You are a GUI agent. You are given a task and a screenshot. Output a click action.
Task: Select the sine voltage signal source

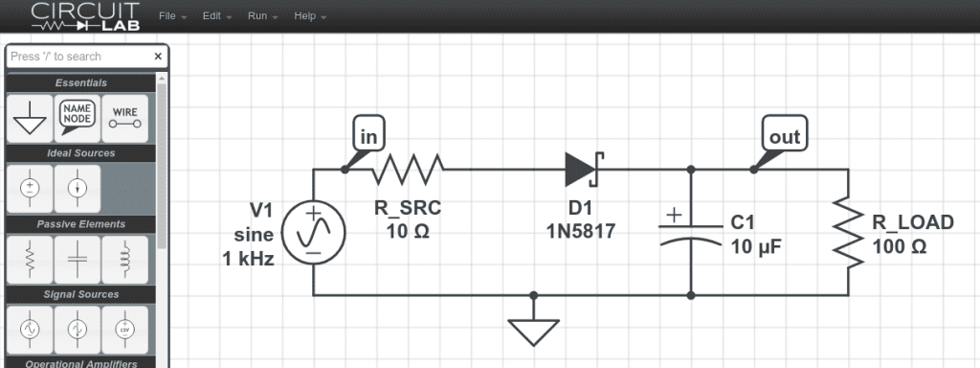30,330
